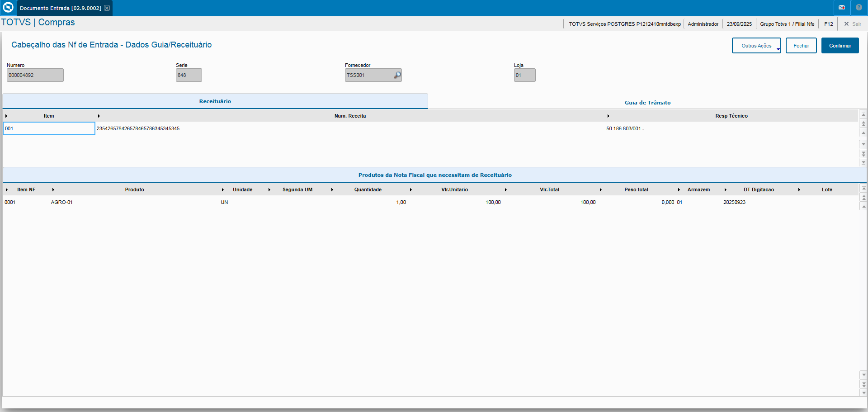Viewport: 868px width, 412px height.
Task: Click Resp Técnico value 50.186.803/001
Action: click(x=625, y=128)
